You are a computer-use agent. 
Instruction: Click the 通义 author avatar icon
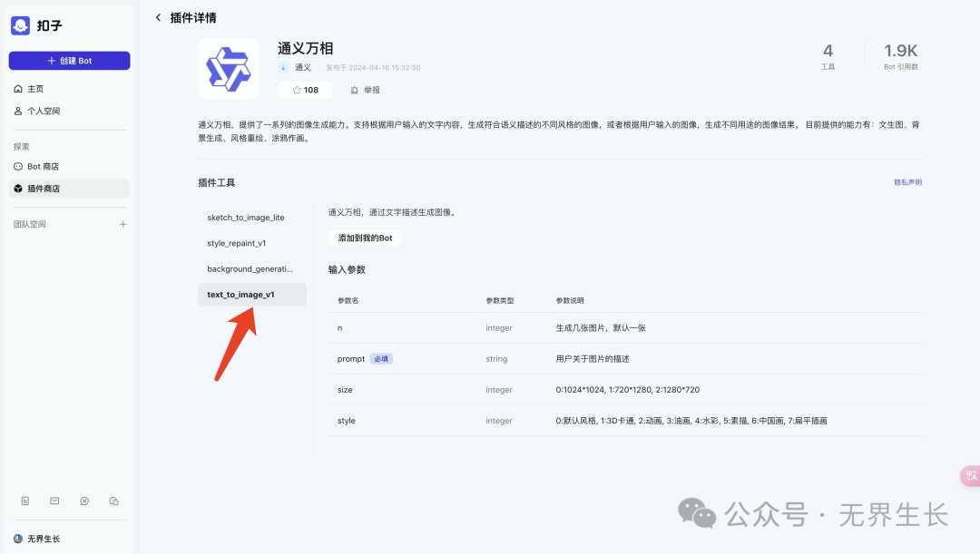[x=283, y=67]
